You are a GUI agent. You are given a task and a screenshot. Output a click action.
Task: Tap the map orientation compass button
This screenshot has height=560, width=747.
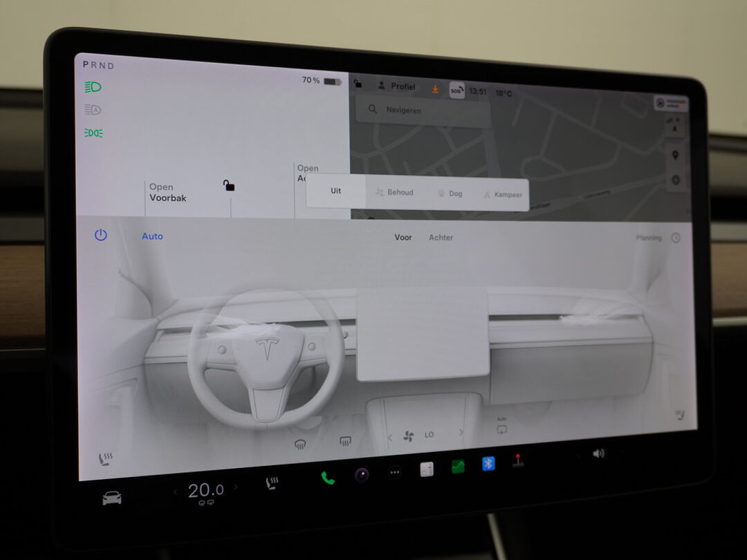(674, 125)
